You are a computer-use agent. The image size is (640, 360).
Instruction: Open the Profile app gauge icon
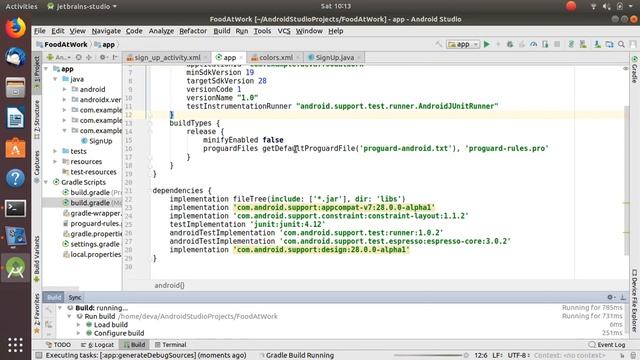533,44
